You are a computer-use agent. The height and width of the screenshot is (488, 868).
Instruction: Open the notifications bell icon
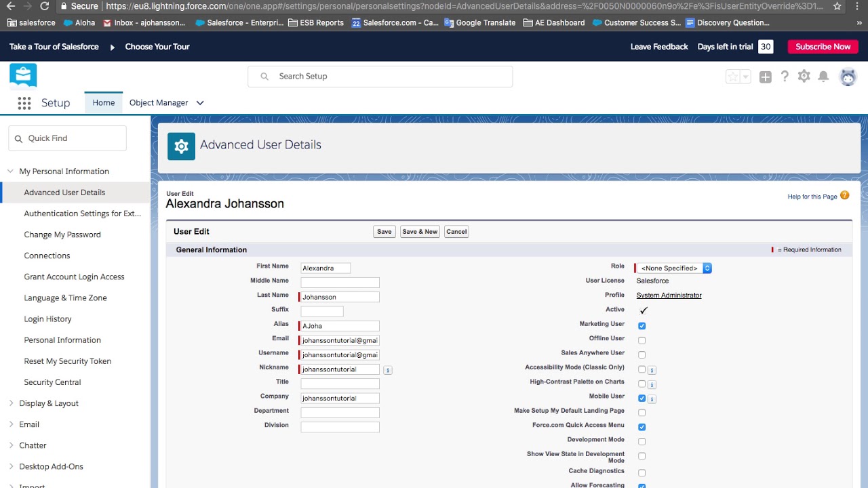point(823,77)
